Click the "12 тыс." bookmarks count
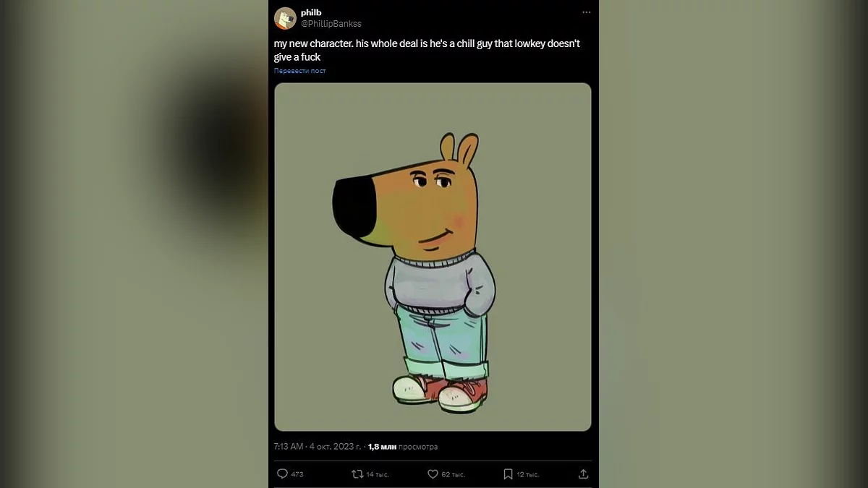This screenshot has width=868, height=488. click(527, 474)
